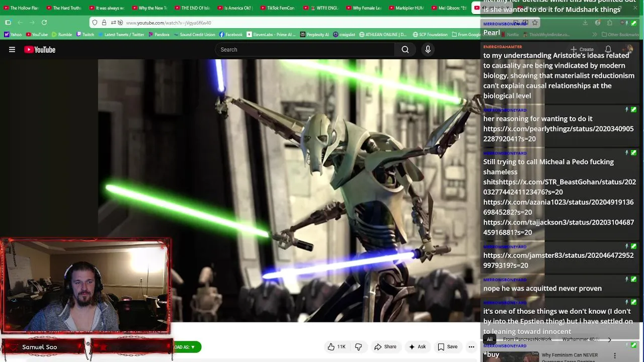
Task: Switch to It was always tab
Action: click(107, 8)
